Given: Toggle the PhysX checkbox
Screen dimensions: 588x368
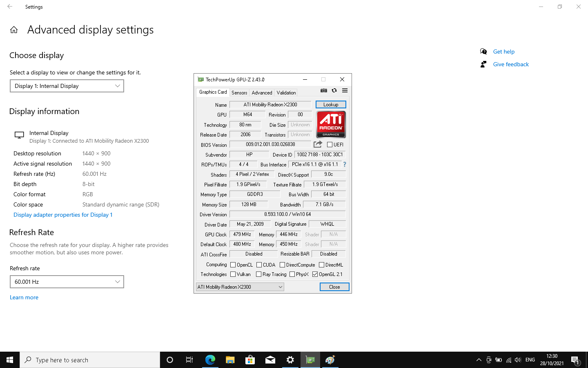Looking at the screenshot, I should [292, 274].
